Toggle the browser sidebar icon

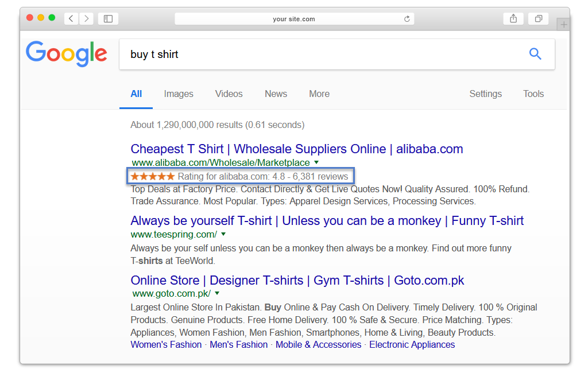108,18
